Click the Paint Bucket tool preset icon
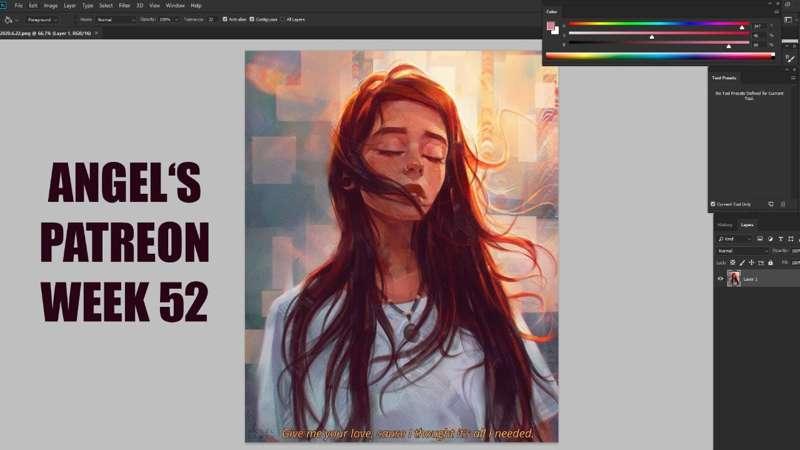 tap(9, 20)
